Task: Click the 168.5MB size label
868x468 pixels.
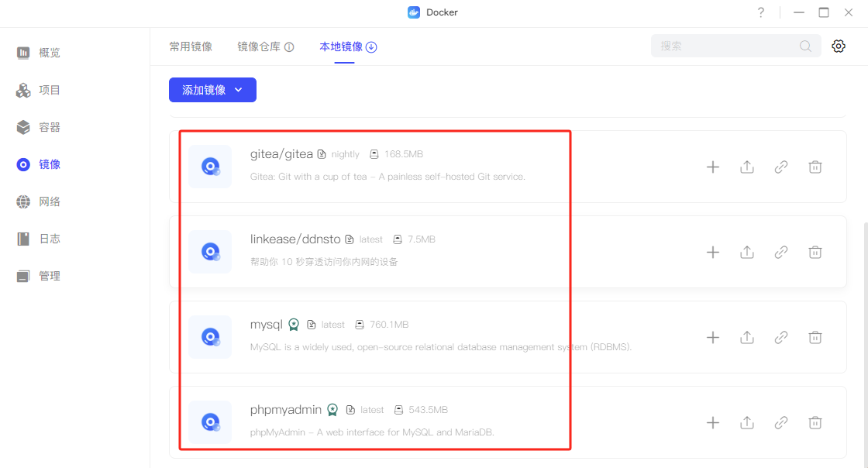Action: point(404,154)
